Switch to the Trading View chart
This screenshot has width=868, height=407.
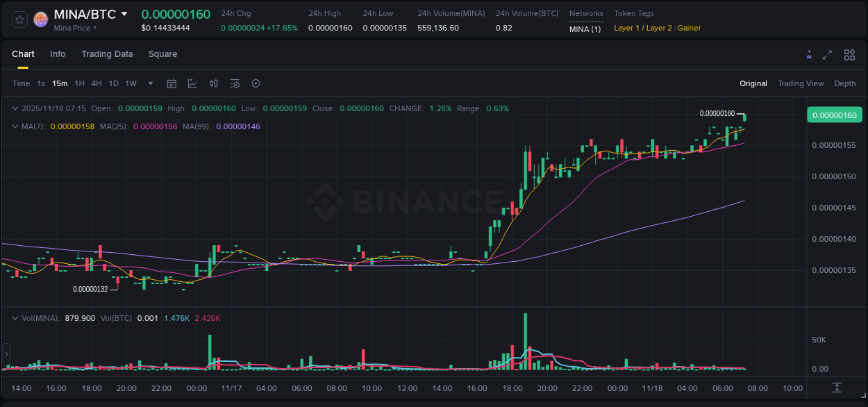click(x=801, y=83)
